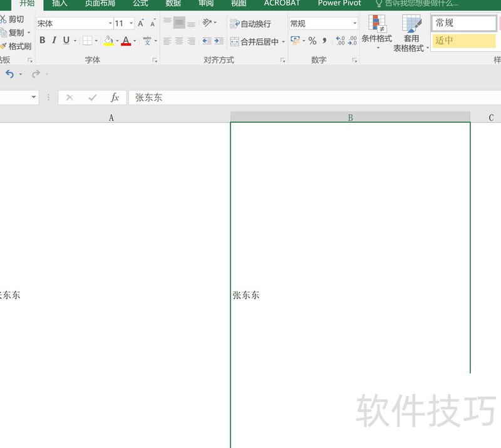Toggle Bold formatting
Viewport: 501px width, 448px height.
click(43, 41)
